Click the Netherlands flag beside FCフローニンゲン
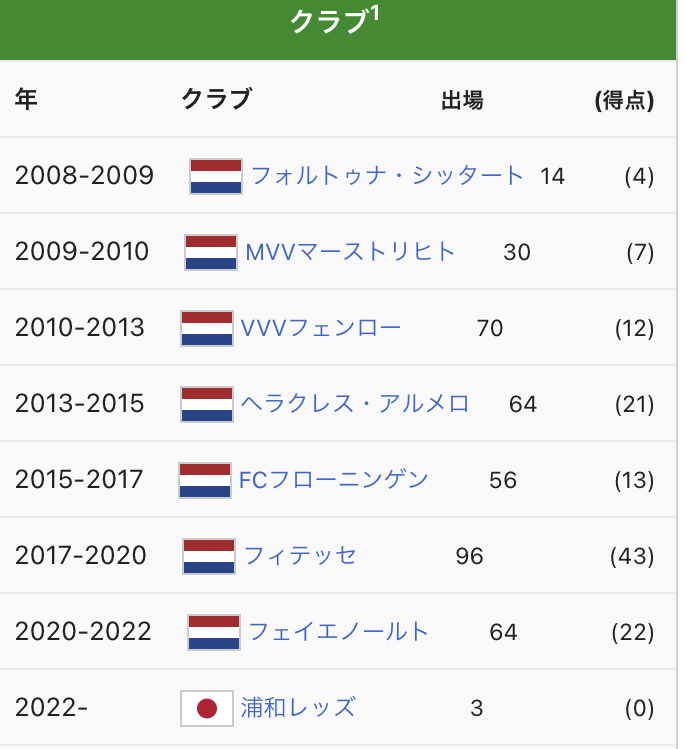 click(x=205, y=480)
